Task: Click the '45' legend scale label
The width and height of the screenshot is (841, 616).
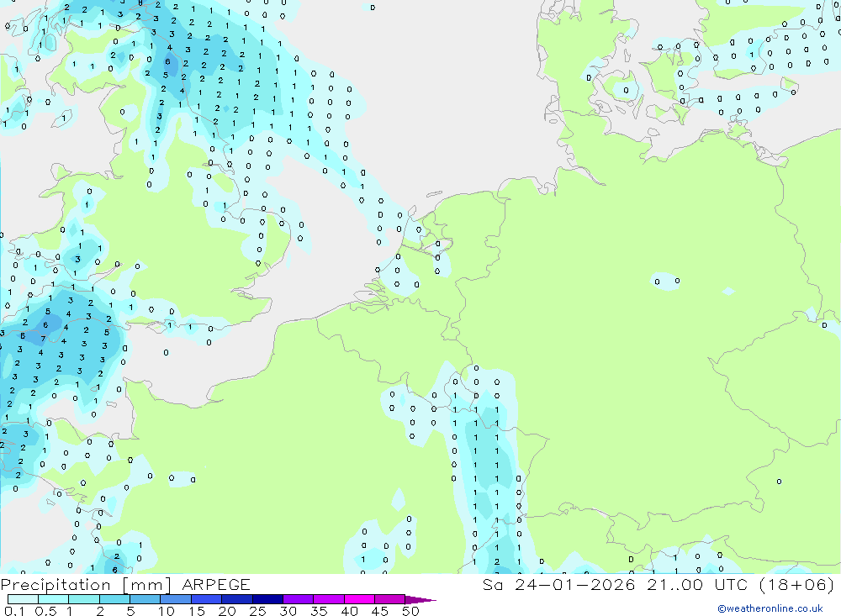Action: click(380, 611)
